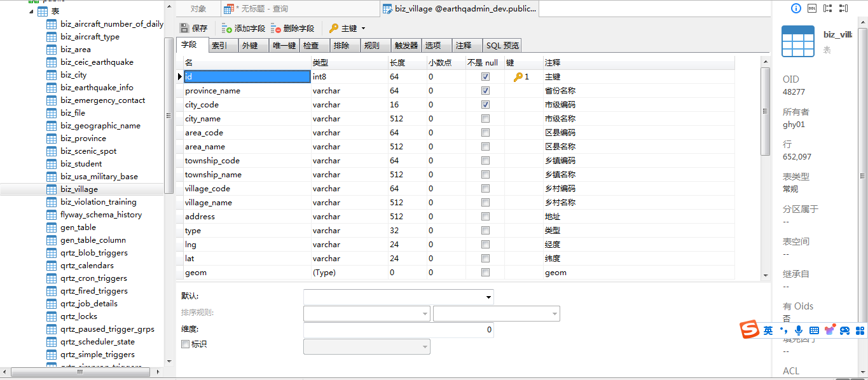This screenshot has height=380, width=868.
Task: Open the dropdown beside 标识 checkbox
Action: click(x=425, y=347)
